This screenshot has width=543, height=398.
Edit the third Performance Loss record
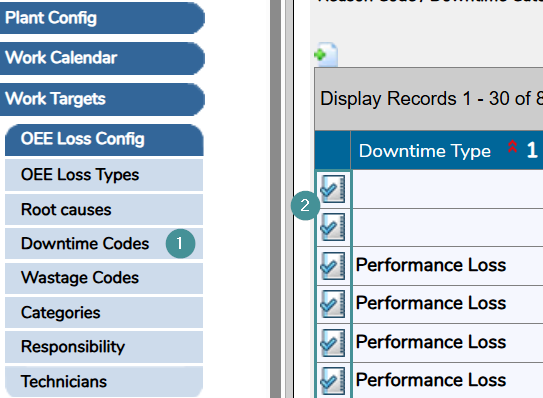(x=332, y=343)
